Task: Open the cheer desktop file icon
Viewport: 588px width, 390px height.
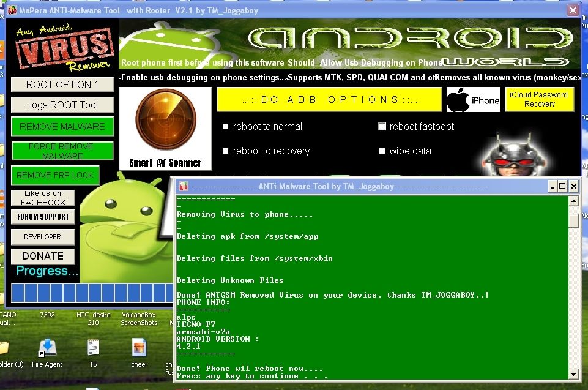Action: click(x=140, y=348)
